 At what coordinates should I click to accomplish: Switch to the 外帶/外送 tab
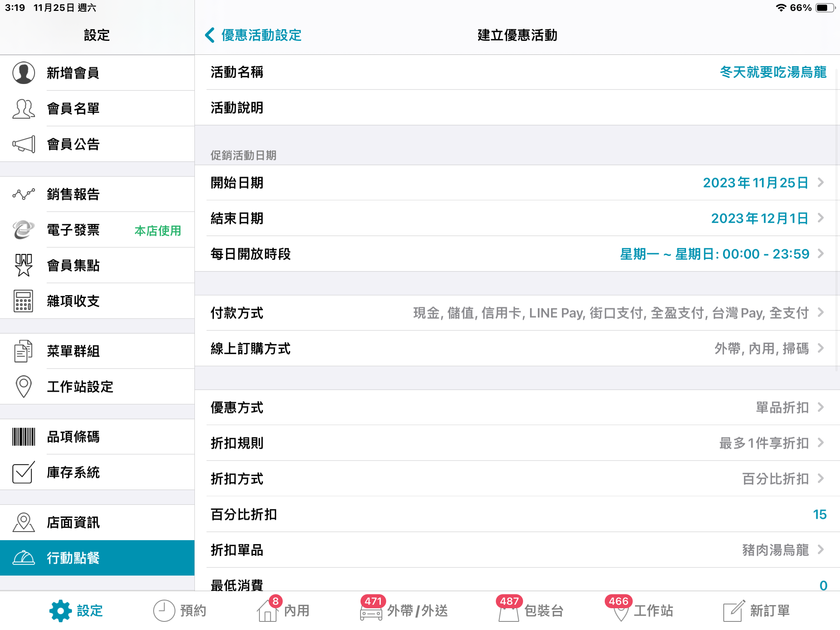tap(404, 610)
